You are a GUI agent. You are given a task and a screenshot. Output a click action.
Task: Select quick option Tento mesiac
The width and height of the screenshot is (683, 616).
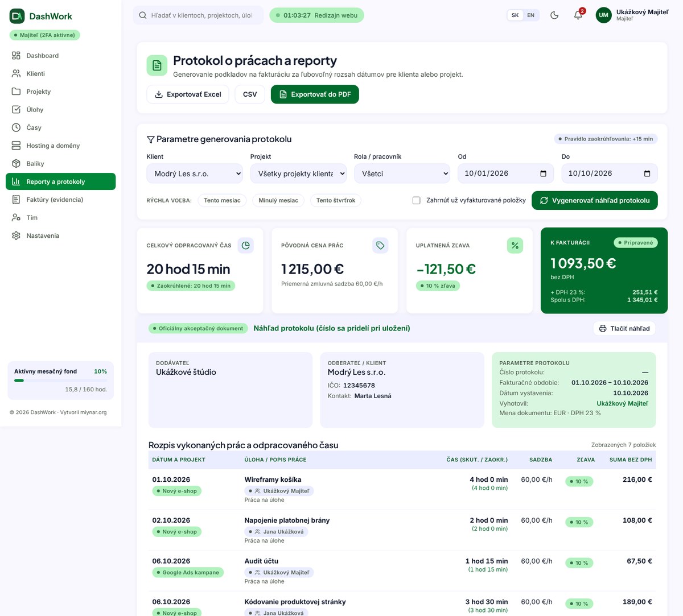[222, 200]
